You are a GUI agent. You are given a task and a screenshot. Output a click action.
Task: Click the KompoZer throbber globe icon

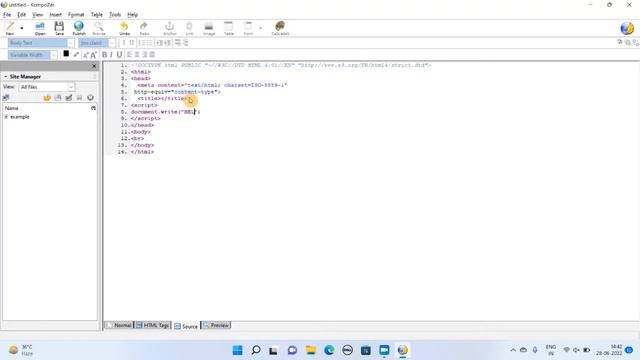click(627, 28)
